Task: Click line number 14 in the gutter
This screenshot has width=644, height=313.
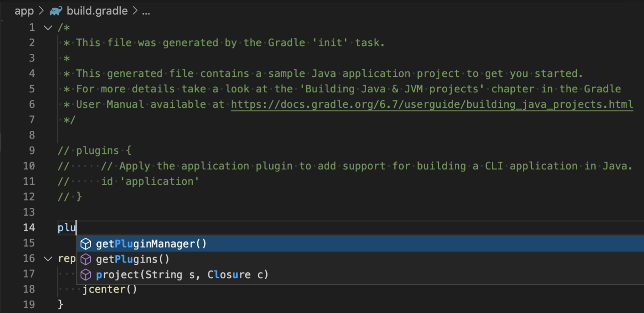Action: tap(29, 227)
